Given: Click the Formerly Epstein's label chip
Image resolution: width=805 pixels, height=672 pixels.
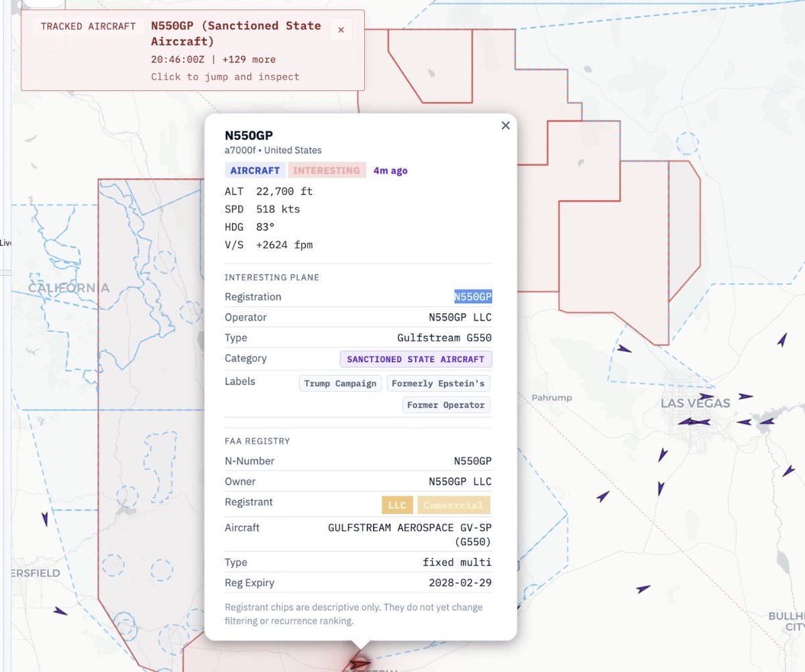Looking at the screenshot, I should 438,384.
